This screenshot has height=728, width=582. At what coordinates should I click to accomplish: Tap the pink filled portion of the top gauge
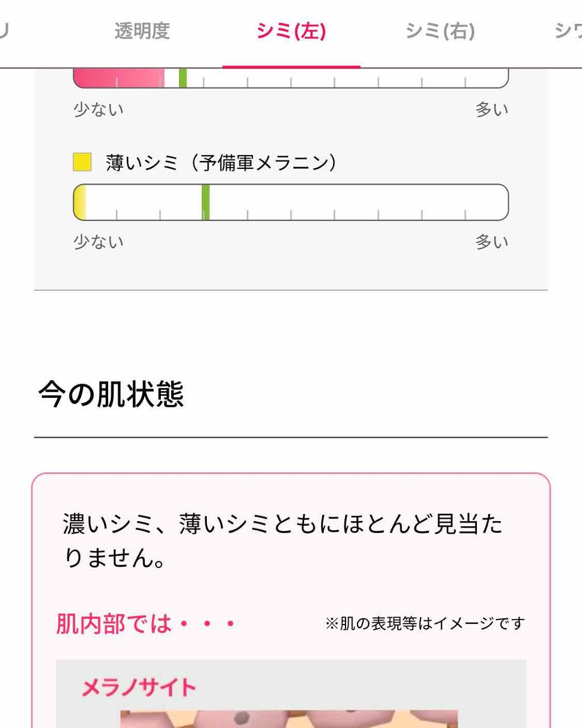pos(119,78)
